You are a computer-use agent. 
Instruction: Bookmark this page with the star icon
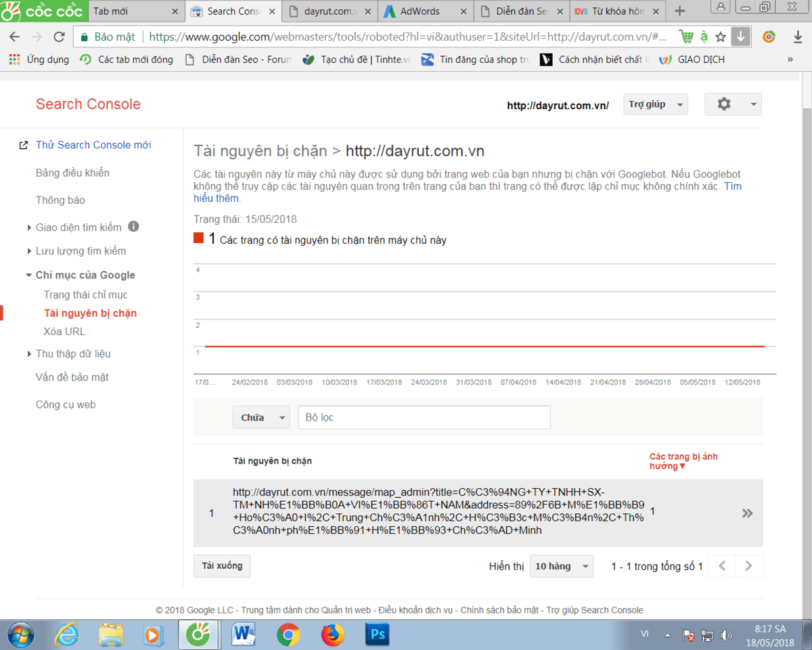(x=721, y=37)
